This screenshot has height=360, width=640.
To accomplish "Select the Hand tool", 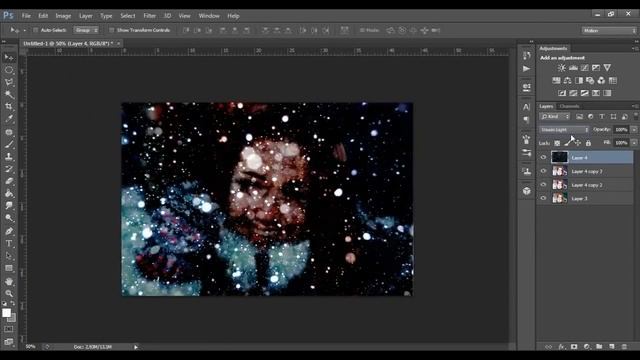I will pyautogui.click(x=9, y=282).
